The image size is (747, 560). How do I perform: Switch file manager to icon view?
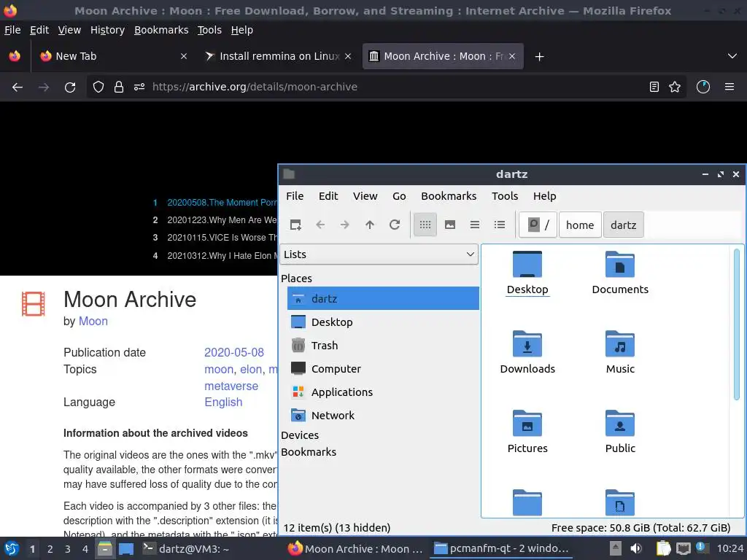[425, 225]
